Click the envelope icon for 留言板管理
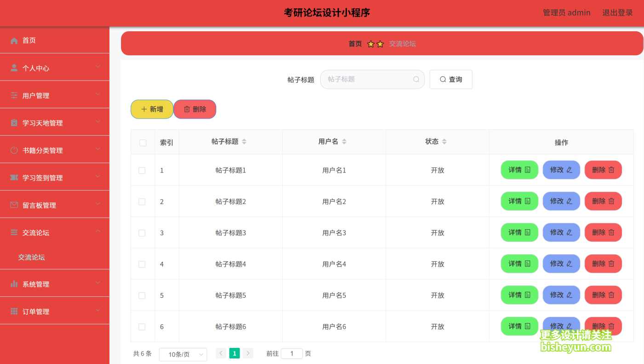 pos(14,204)
